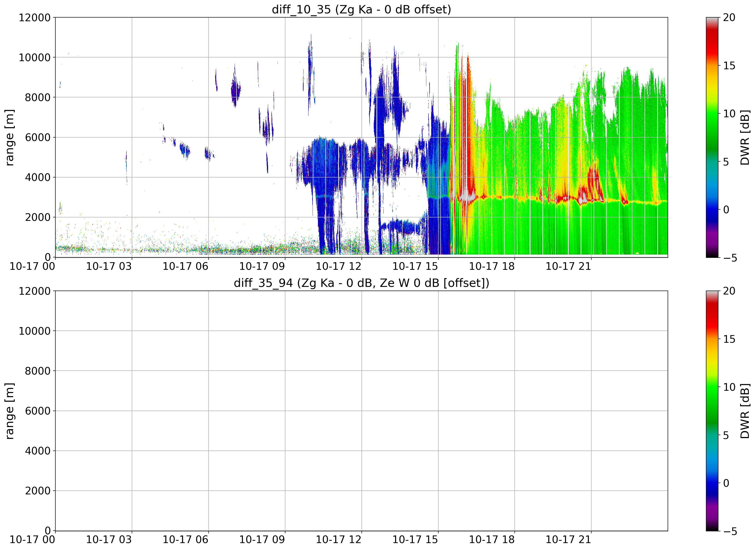Click the bottom plot's '2000' range tick label
The width and height of the screenshot is (756, 550).
pyautogui.click(x=38, y=491)
